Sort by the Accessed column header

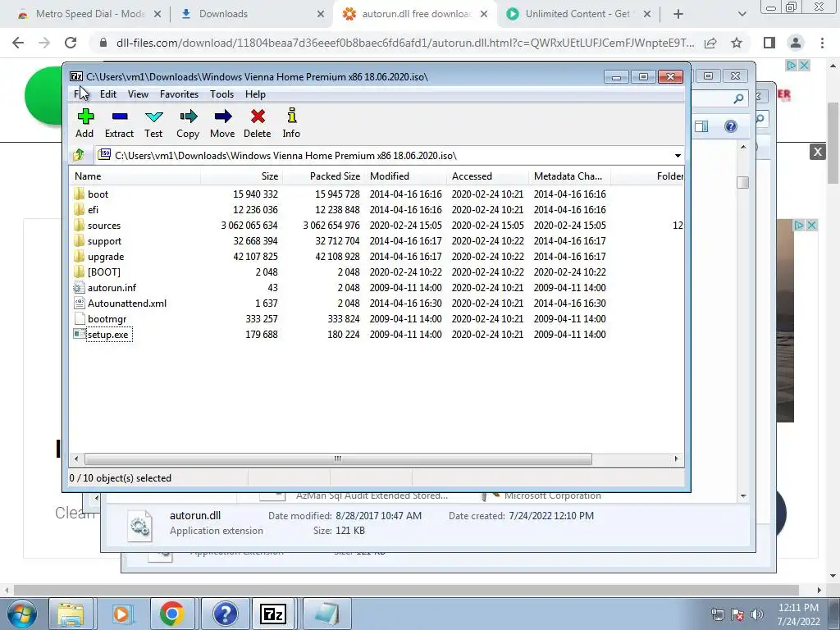click(x=487, y=176)
